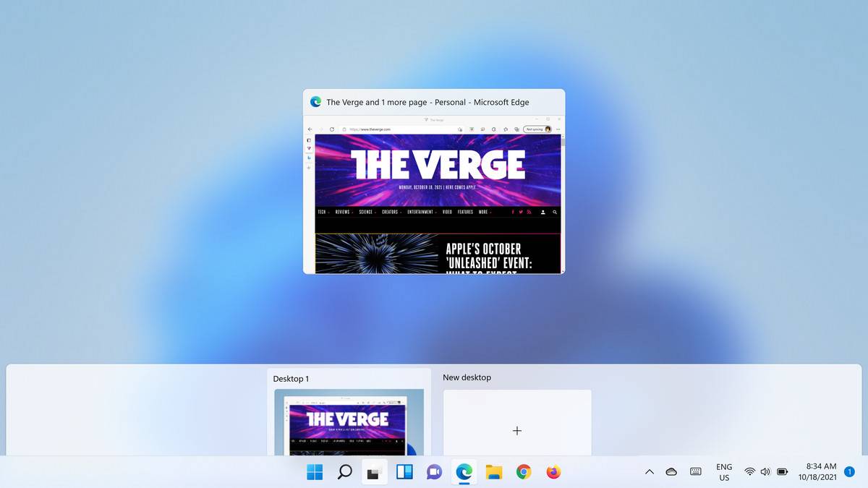Image resolution: width=868 pixels, height=488 pixels.
Task: Click the OneDrive cloud tray icon
Action: coord(671,472)
